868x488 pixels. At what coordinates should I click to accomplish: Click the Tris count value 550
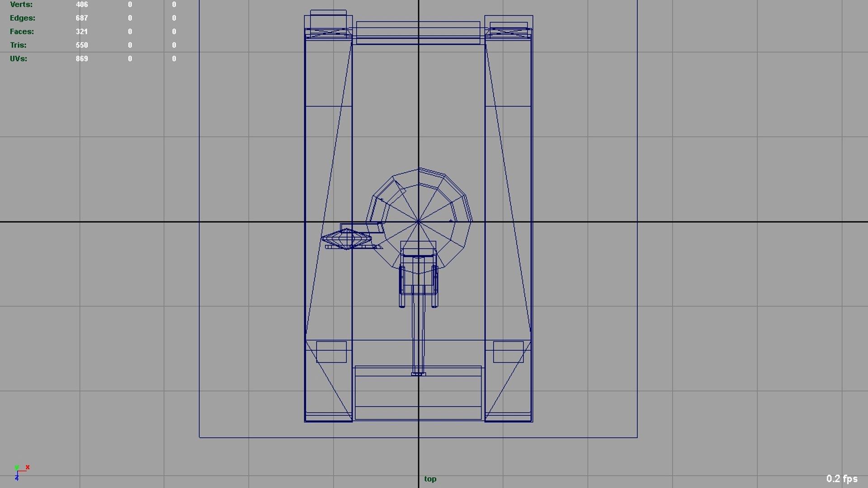[82, 45]
